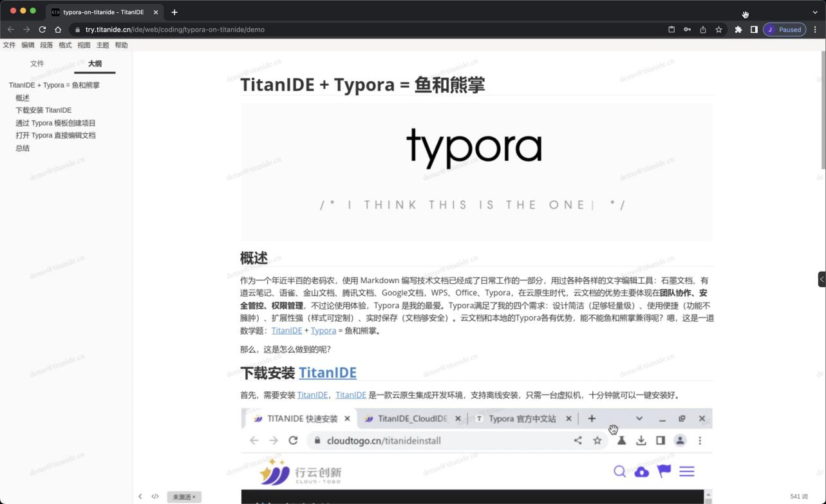Click the password key icon in the address bar
The width and height of the screenshot is (826, 504).
[687, 30]
